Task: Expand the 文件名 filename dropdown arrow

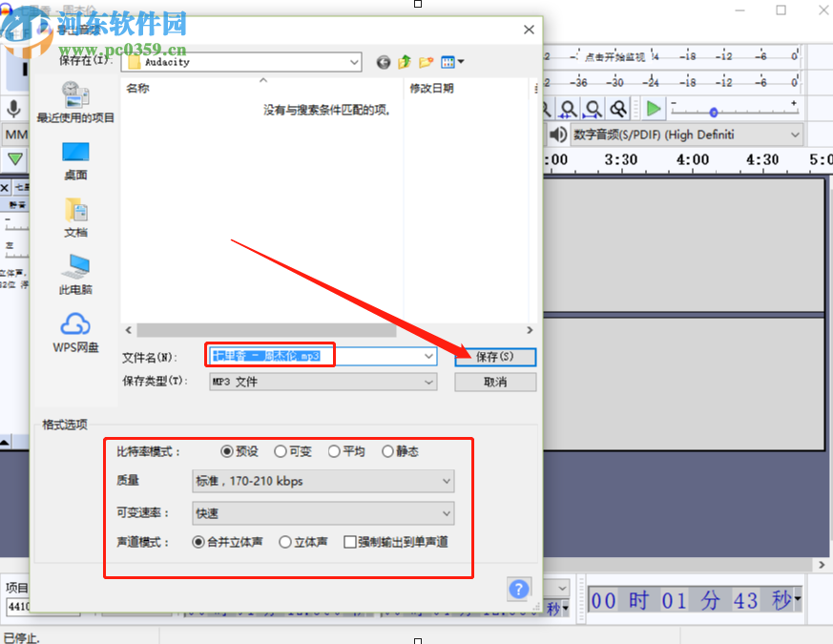Action: click(428, 356)
